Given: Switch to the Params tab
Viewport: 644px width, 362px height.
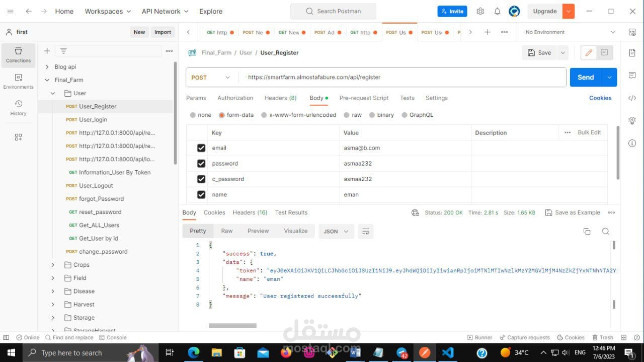Looking at the screenshot, I should coord(196,98).
